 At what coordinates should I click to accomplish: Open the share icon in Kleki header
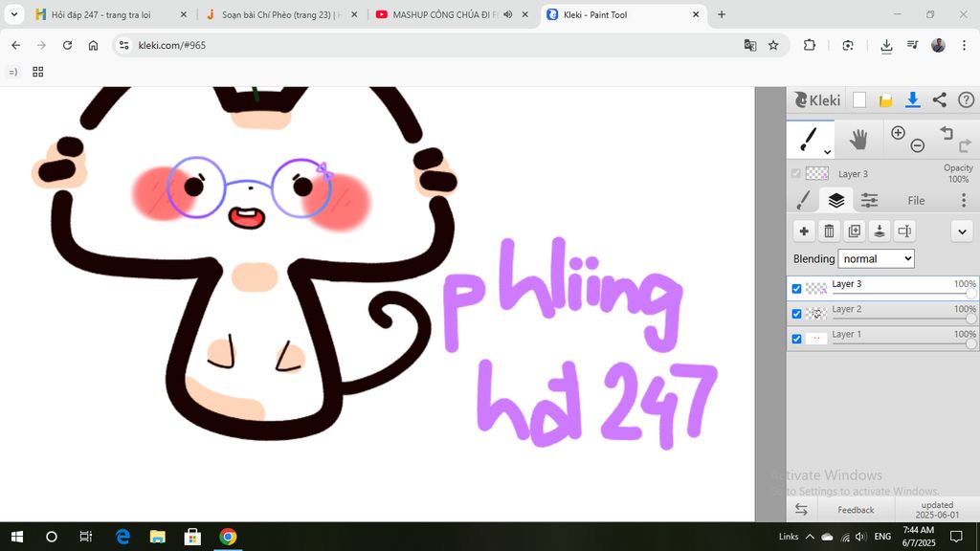pyautogui.click(x=940, y=99)
